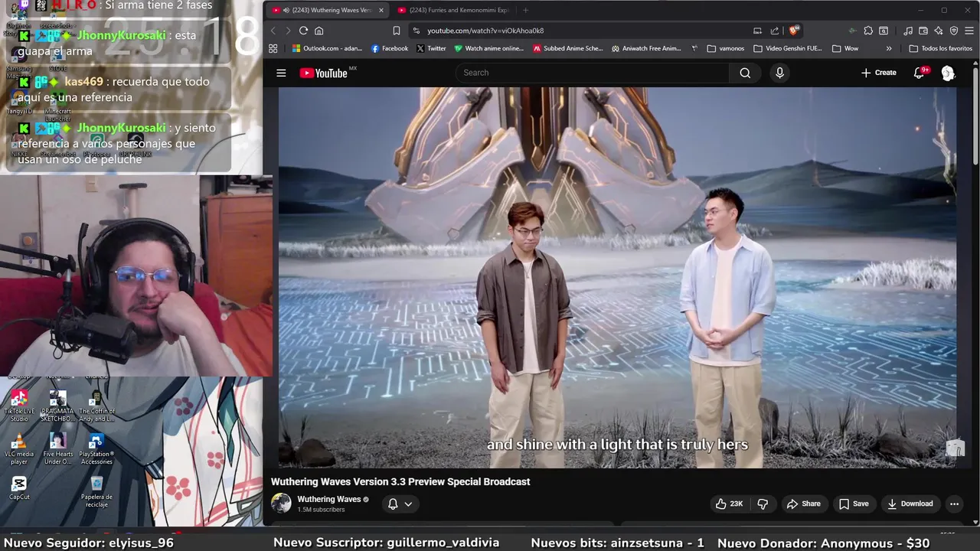This screenshot has height=551, width=980.
Task: Search with voice microphone icon
Action: [779, 73]
